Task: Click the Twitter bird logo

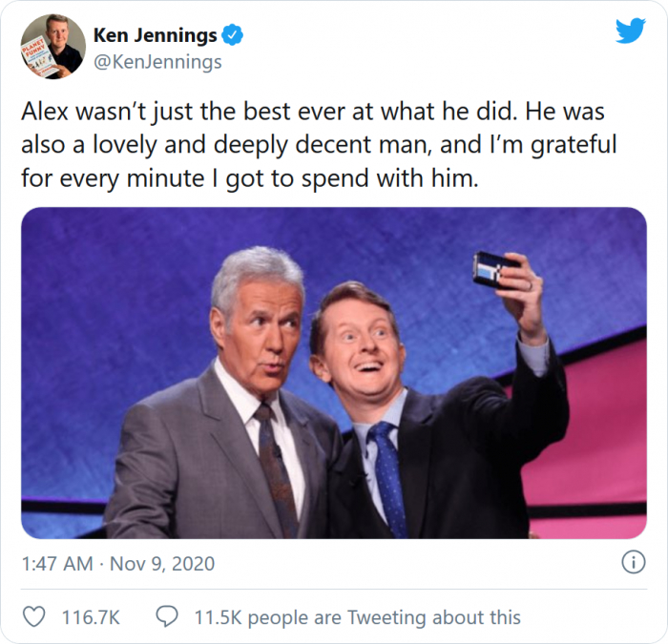Action: pos(630,31)
